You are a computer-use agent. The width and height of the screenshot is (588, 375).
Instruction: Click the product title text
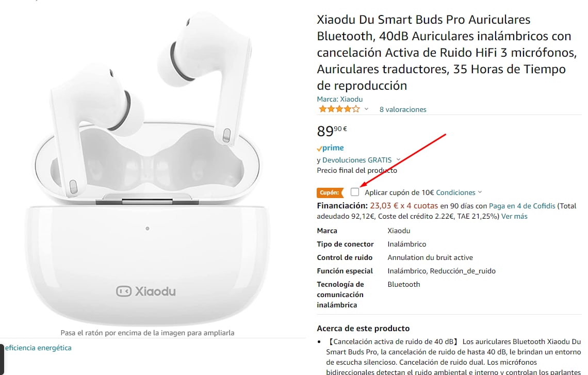[x=447, y=53]
